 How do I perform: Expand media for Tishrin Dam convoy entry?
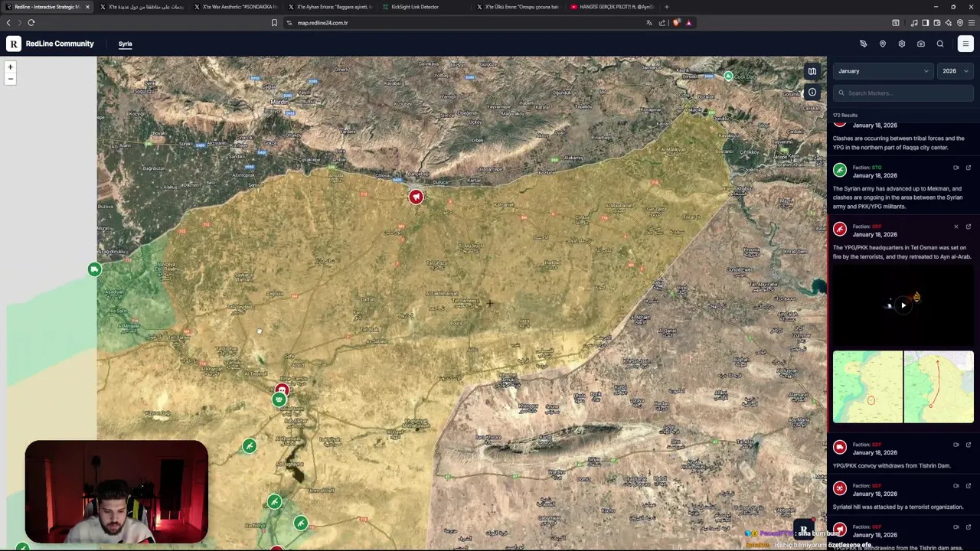tap(955, 445)
